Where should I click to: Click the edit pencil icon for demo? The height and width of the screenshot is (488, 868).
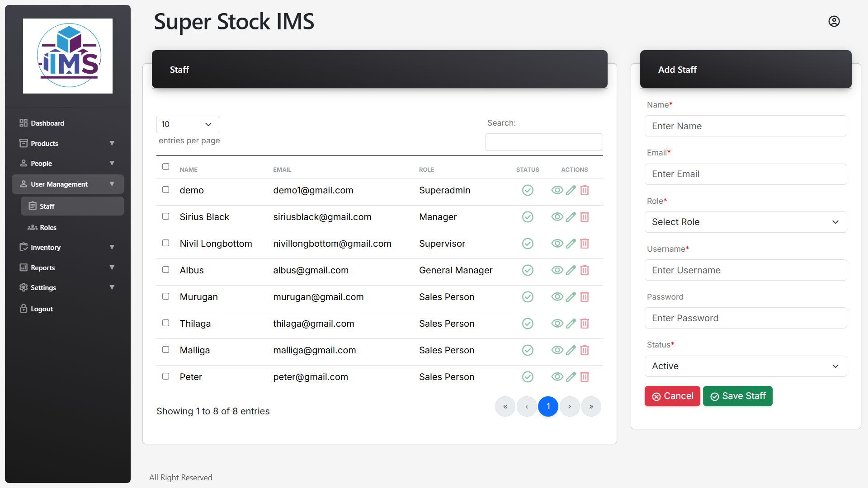(571, 190)
